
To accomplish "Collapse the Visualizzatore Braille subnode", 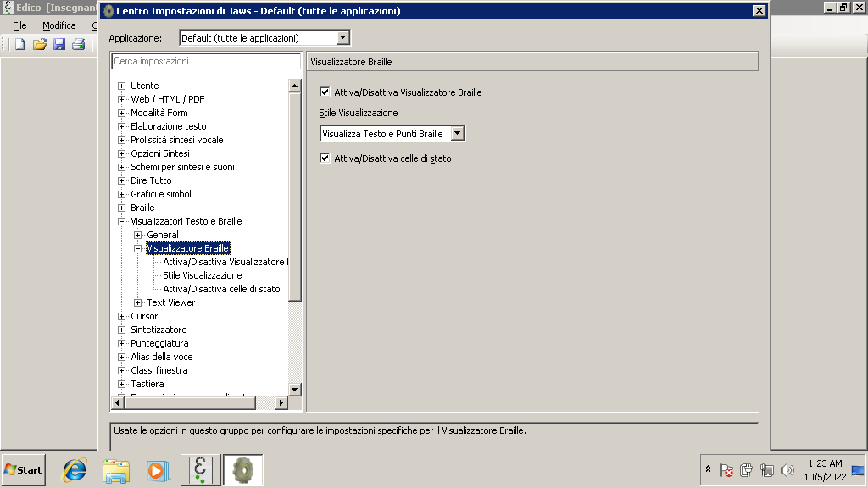I will (x=138, y=248).
